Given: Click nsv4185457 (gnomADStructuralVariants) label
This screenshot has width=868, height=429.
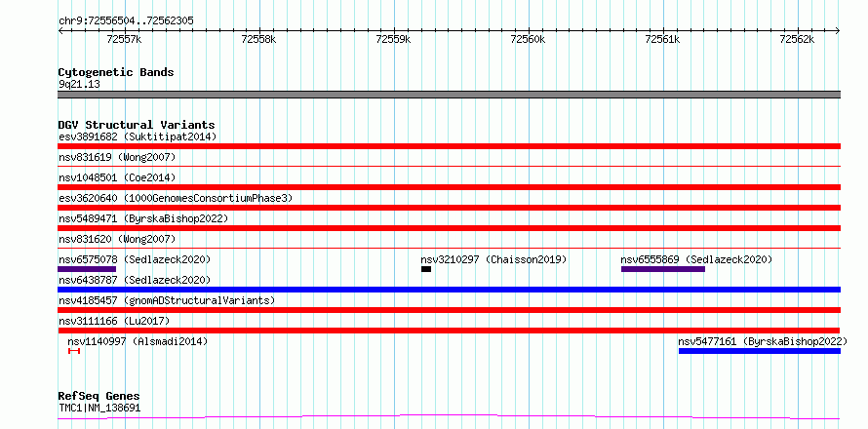Looking at the screenshot, I should point(167,300).
